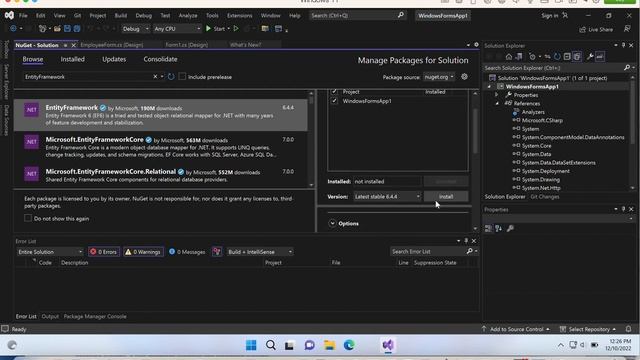Open the Any CPU platform dropdown

point(177,29)
